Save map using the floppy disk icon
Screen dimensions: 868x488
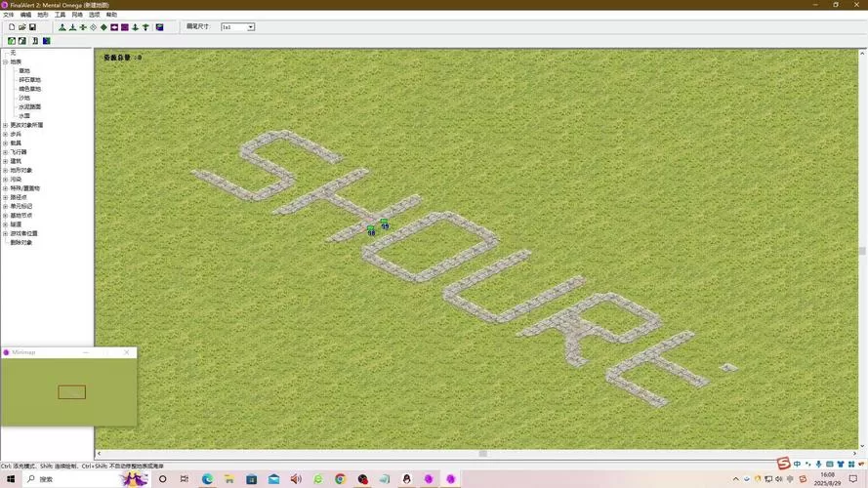click(x=32, y=27)
